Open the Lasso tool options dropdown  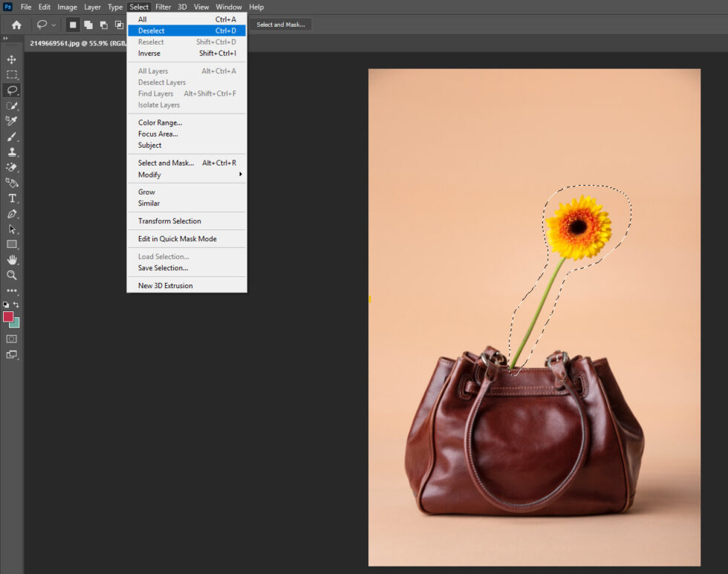click(x=53, y=25)
